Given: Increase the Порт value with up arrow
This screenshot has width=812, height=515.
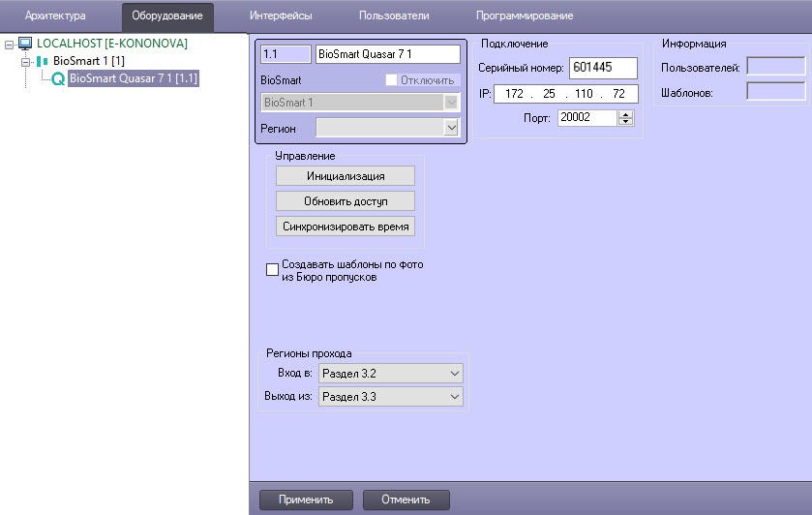Looking at the screenshot, I should [626, 114].
